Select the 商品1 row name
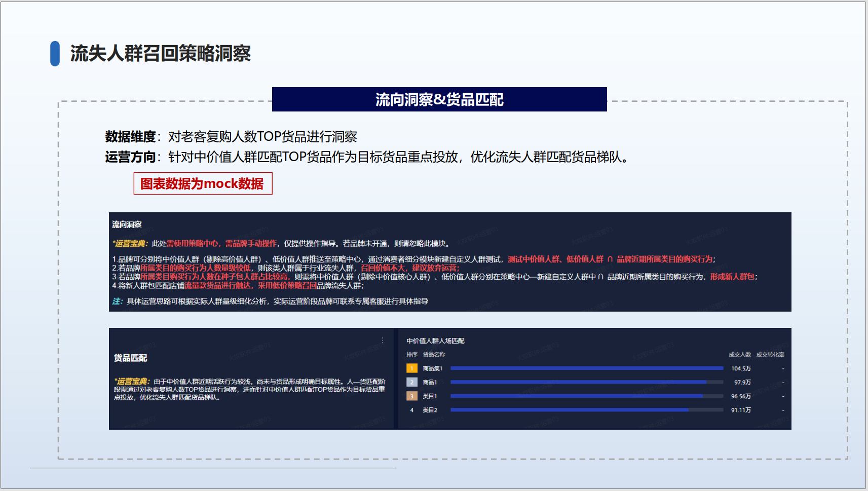868x491 pixels. coord(430,382)
